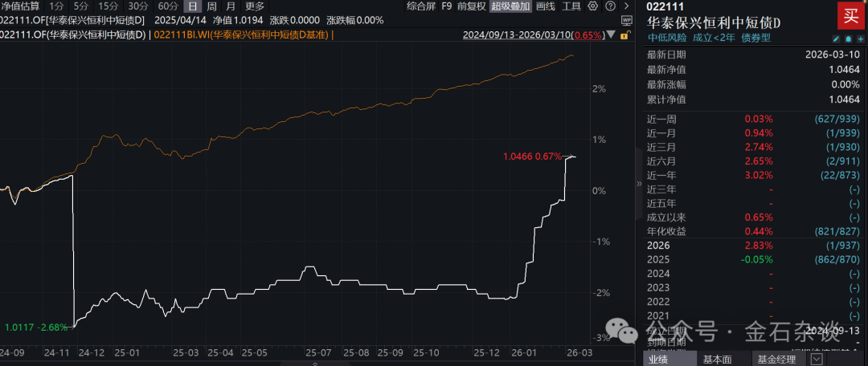Click the right arrow chevron in the toolbar
868x366 pixels.
626,6
